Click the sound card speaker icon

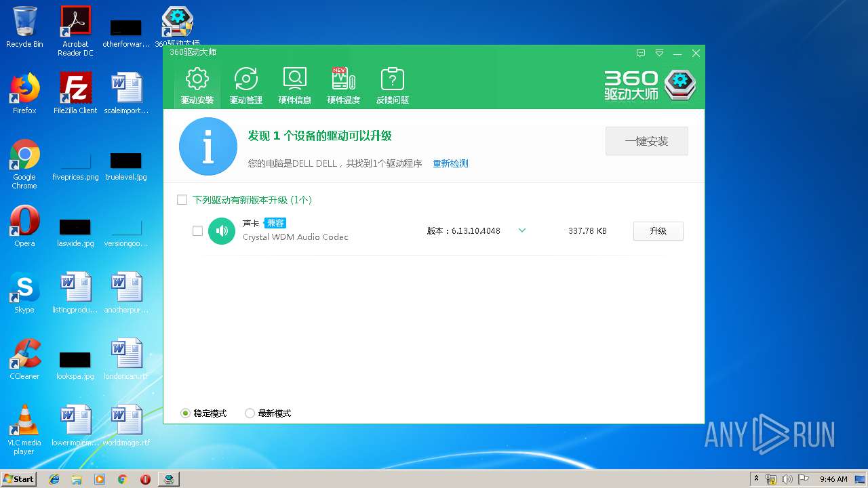tap(222, 231)
